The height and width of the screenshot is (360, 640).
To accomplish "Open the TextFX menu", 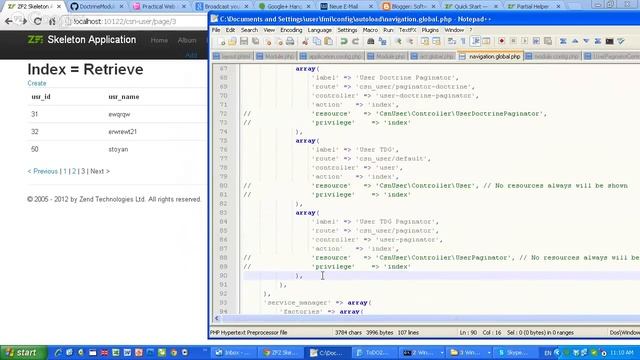I will click(407, 30).
